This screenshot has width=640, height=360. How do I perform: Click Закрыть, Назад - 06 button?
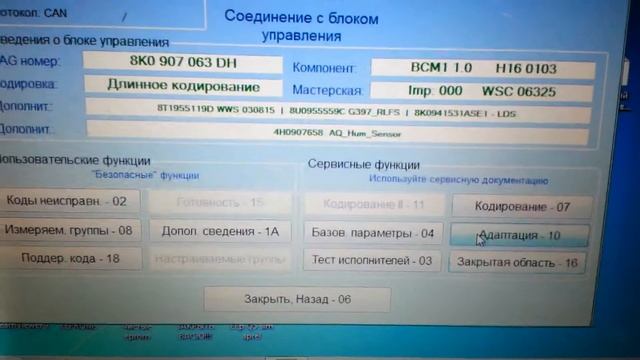(x=297, y=299)
